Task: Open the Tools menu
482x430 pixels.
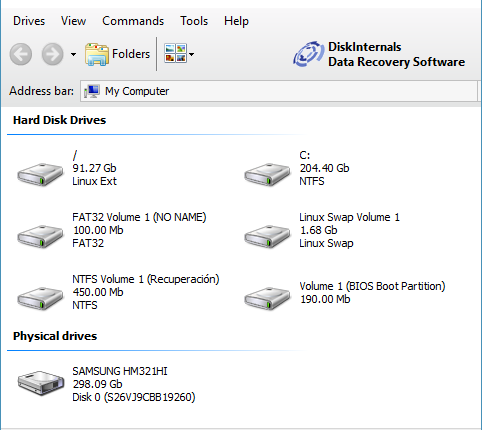Action: tap(194, 21)
